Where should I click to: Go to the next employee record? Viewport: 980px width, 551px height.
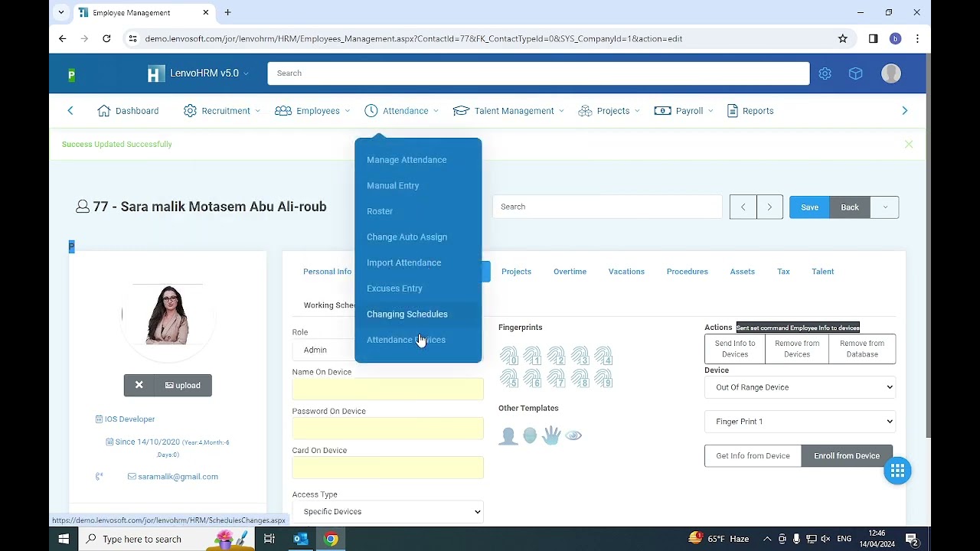coord(769,207)
